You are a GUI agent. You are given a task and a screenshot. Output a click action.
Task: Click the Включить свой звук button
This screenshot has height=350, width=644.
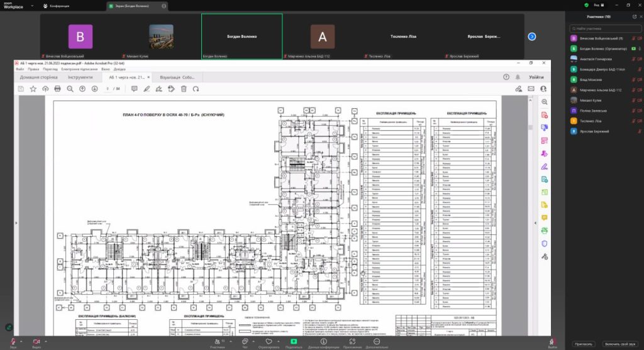pyautogui.click(x=620, y=344)
